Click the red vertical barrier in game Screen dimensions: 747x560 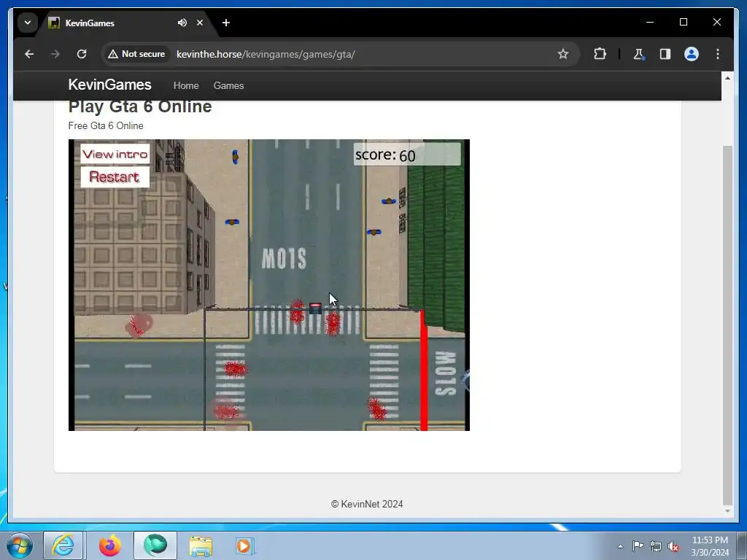point(424,370)
